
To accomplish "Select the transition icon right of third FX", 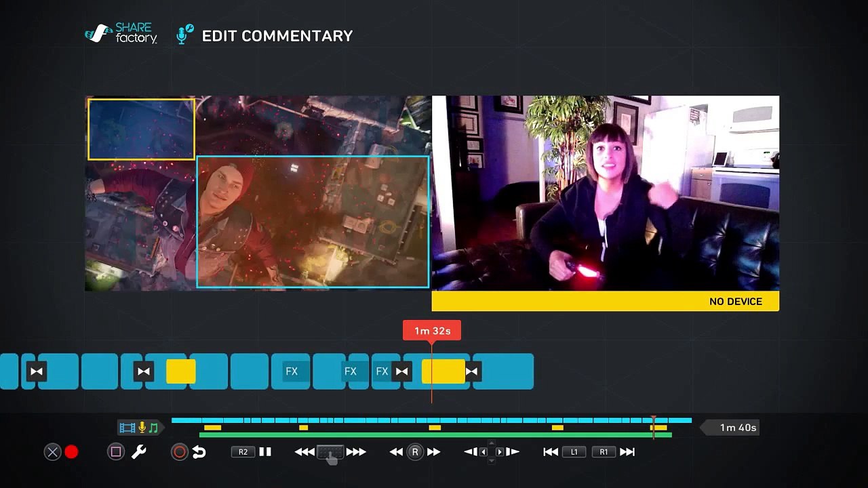I will pyautogui.click(x=401, y=371).
